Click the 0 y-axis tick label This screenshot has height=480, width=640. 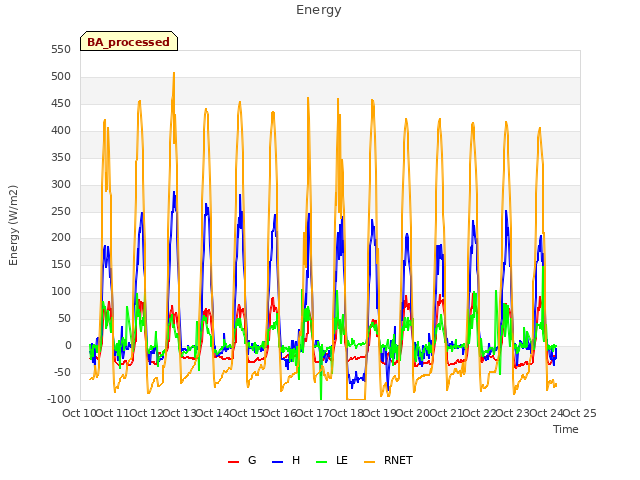tap(68, 345)
